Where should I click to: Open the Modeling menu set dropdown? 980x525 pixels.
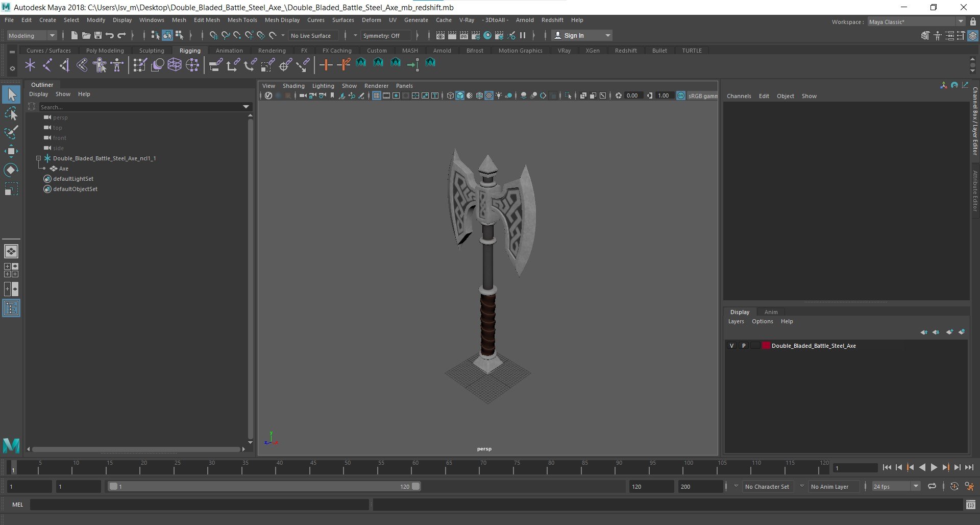click(32, 35)
